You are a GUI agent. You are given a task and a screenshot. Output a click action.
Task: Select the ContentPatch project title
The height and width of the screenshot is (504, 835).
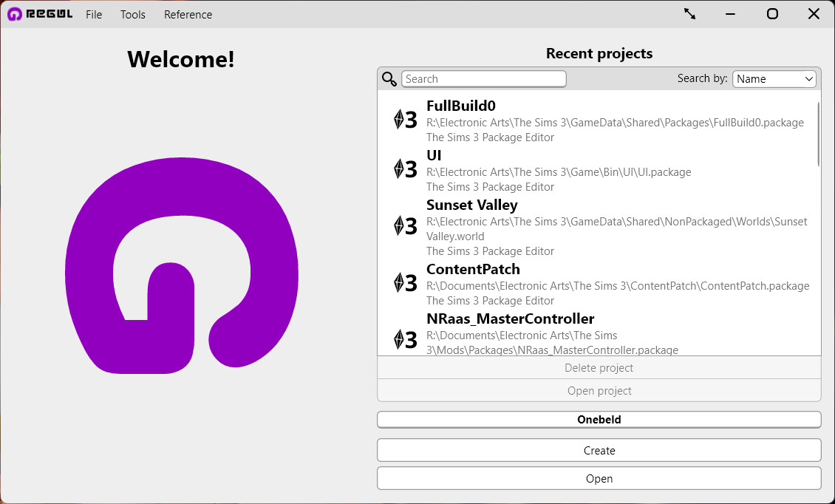[x=473, y=269]
